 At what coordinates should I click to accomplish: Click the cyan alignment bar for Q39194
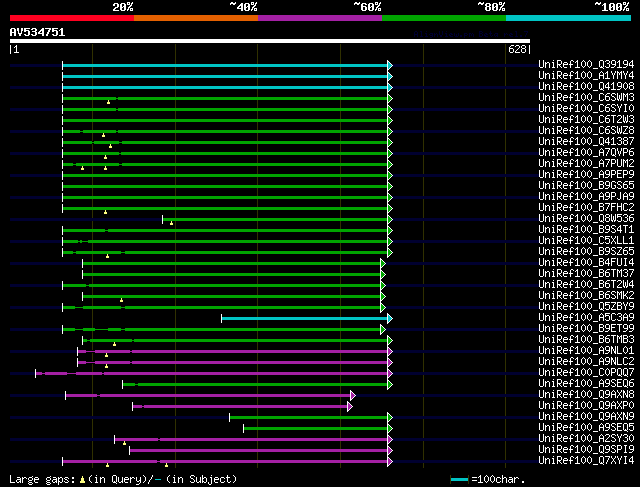(x=225, y=65)
